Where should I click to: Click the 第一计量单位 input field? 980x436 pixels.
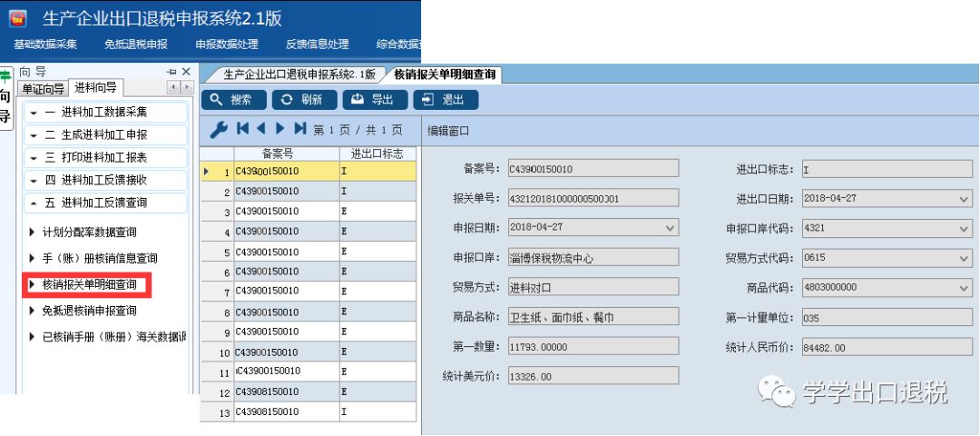[887, 317]
